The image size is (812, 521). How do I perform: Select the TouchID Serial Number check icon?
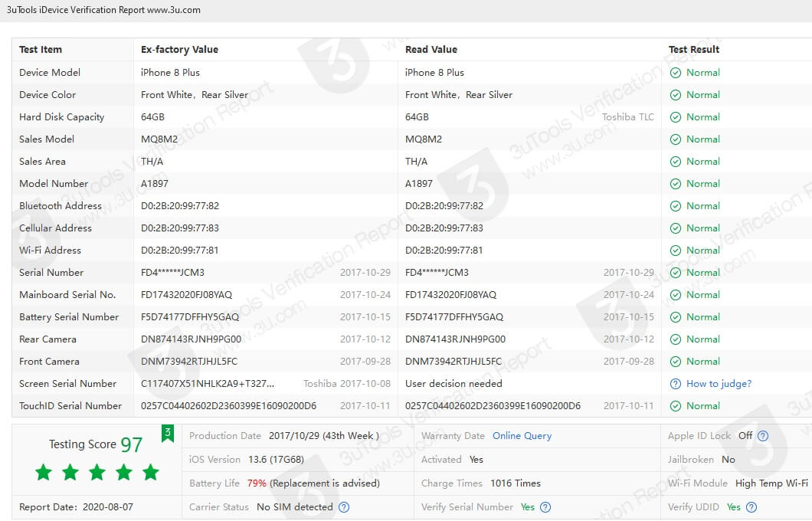tap(676, 407)
